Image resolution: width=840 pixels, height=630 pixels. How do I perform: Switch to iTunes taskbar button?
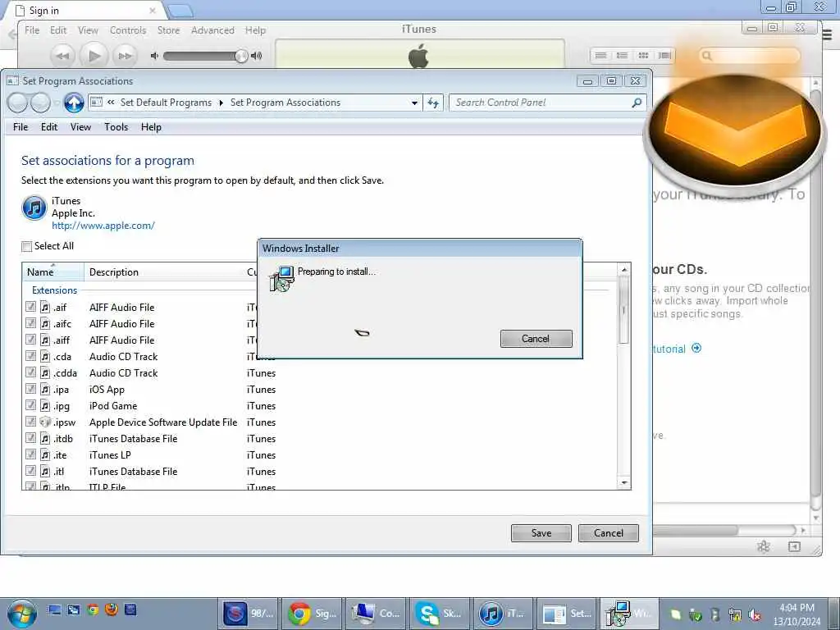pyautogui.click(x=504, y=614)
